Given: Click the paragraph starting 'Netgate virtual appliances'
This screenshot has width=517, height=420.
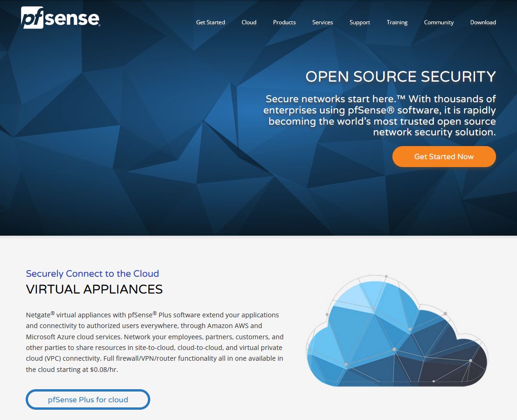Looking at the screenshot, I should point(154,342).
